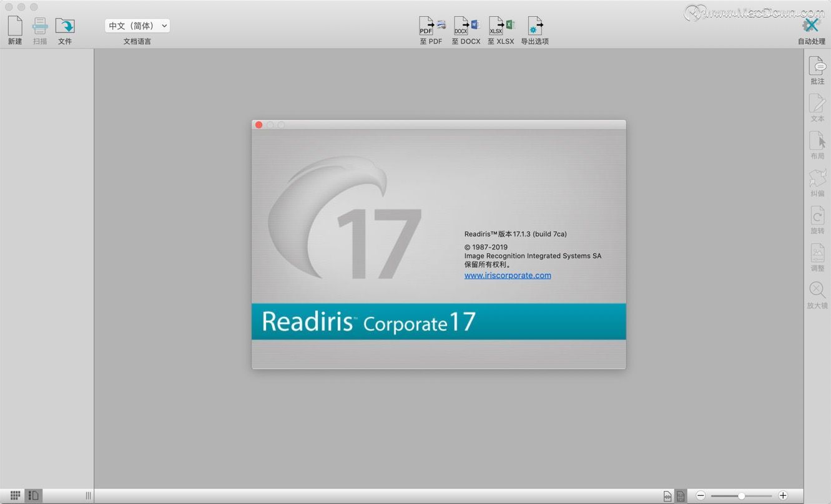Viewport: 831px width, 504px height.
Task: Switch to page list view
Action: coord(34,495)
